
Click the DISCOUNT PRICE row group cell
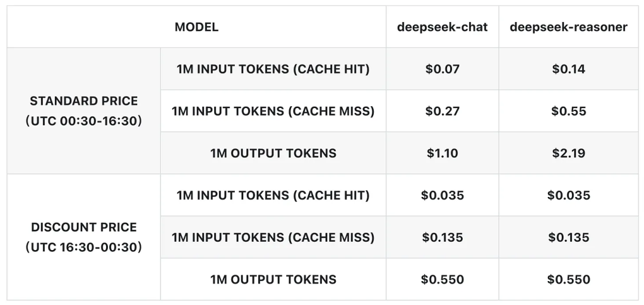pyautogui.click(x=84, y=237)
